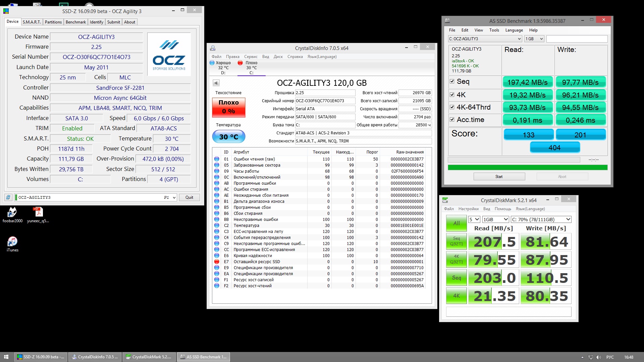Expand the 1GiB test size dropdown
Screen dimensions: 644x362
(496, 220)
